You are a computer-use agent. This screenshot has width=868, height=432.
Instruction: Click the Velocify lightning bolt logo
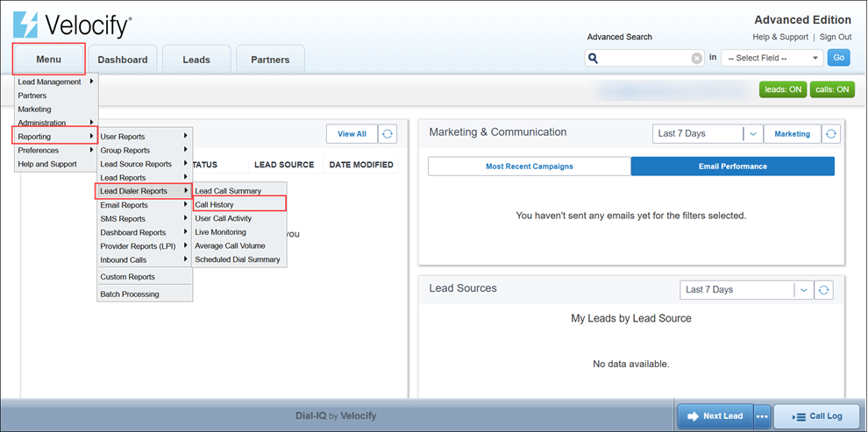point(25,25)
